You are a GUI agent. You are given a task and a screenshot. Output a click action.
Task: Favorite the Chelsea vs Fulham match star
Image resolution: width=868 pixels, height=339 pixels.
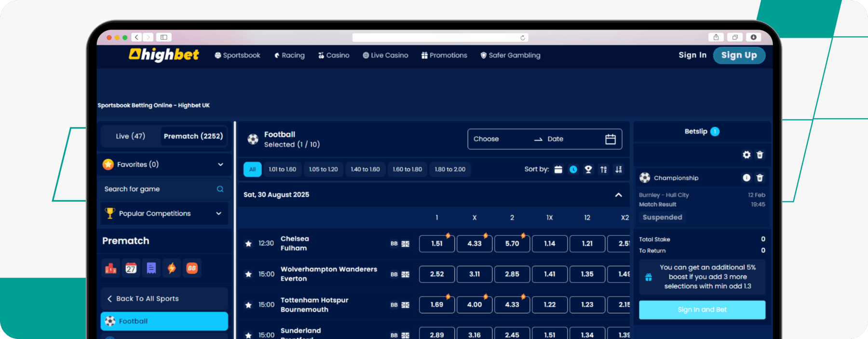point(248,244)
